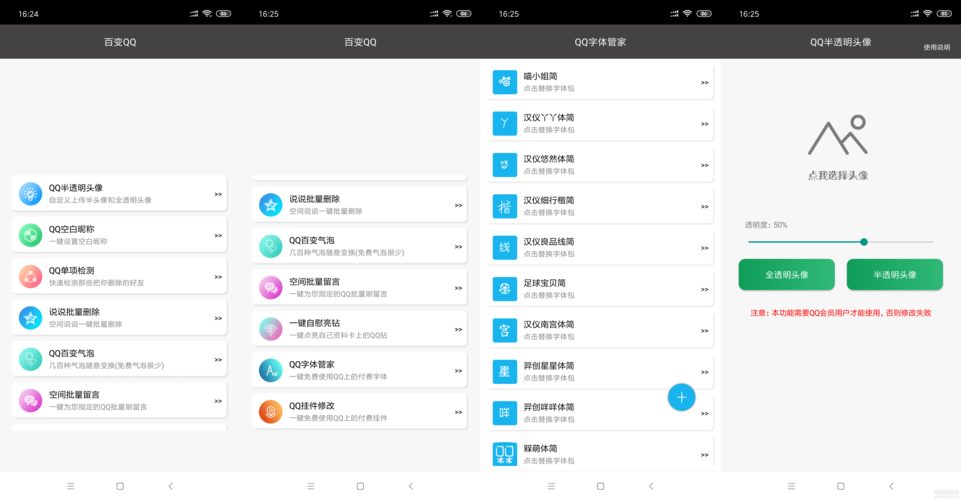Open the >> arrow on 汉仪细行楷简 row
This screenshot has height=500, width=961.
(x=705, y=206)
